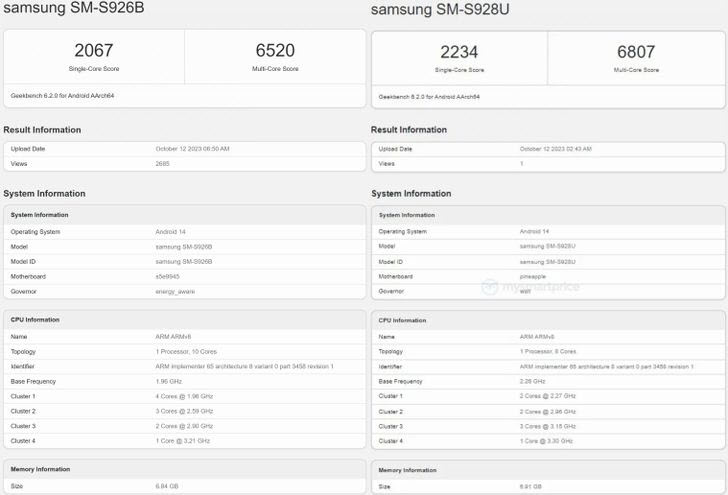
Task: Click the Model ID row value for SM-S928U
Action: coord(548,262)
